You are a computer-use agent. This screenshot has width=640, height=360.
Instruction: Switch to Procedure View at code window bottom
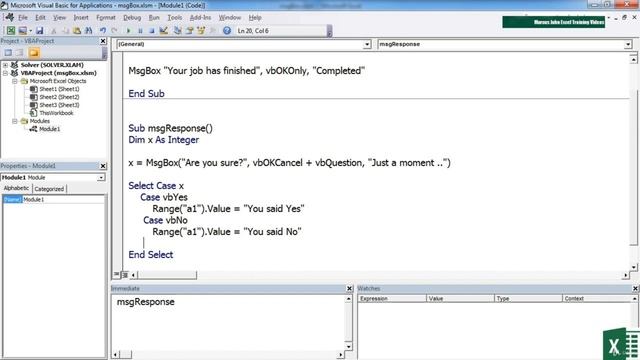117,275
